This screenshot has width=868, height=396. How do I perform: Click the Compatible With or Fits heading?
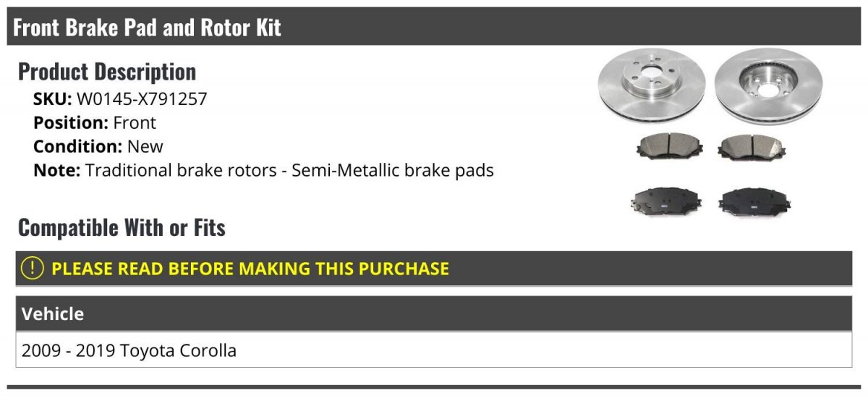[x=122, y=227]
